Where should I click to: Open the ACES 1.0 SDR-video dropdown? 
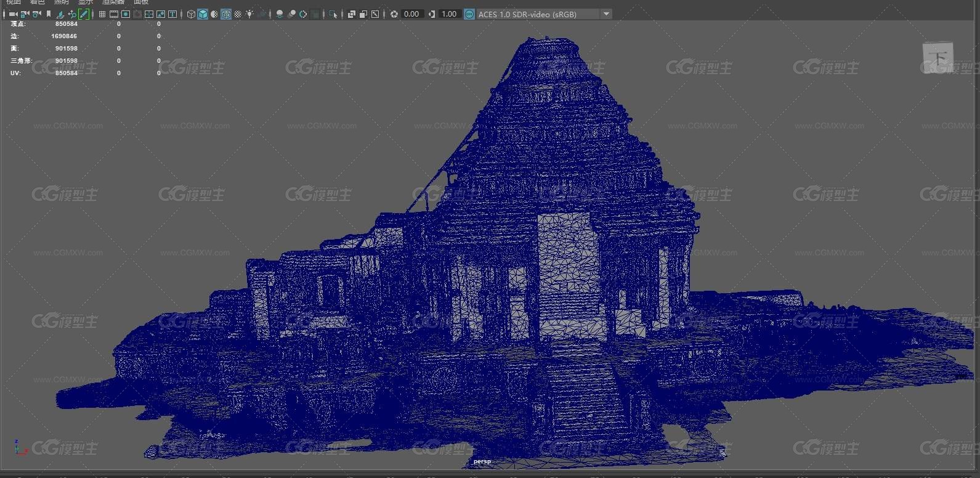coord(544,14)
